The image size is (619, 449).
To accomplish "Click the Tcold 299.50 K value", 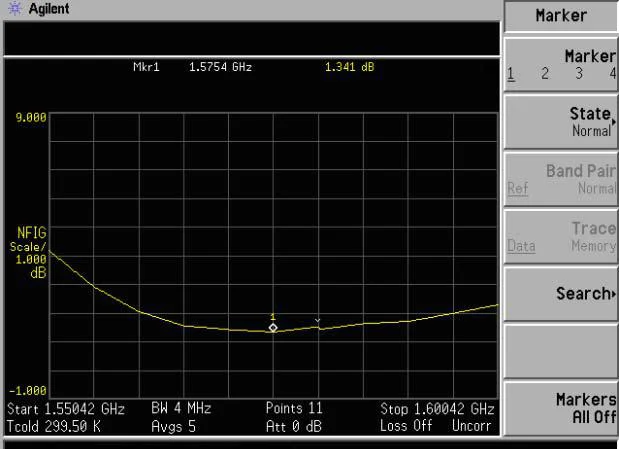I will (x=54, y=426).
